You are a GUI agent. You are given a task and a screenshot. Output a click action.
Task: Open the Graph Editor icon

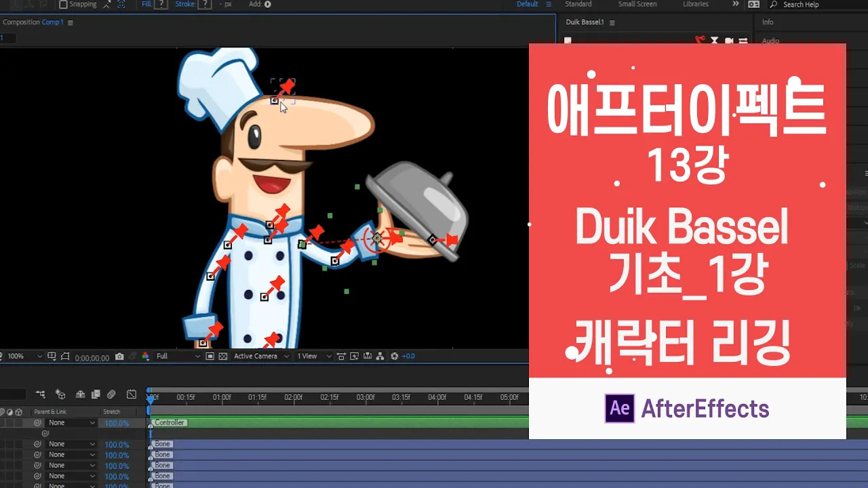click(x=132, y=394)
